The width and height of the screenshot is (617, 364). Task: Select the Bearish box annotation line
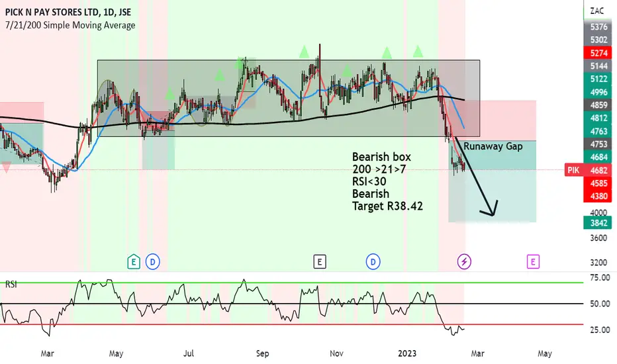pyautogui.click(x=381, y=157)
